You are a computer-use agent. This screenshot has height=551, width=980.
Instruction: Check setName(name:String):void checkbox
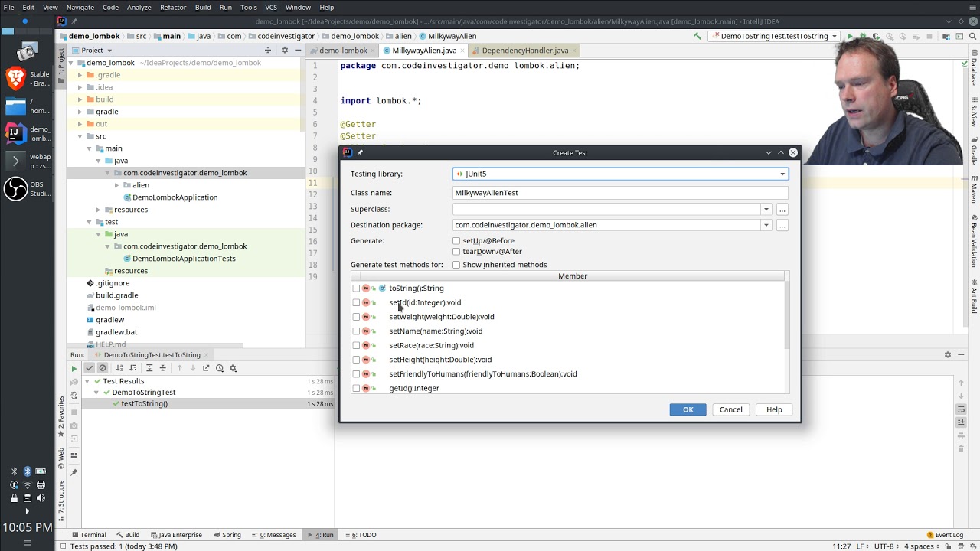pyautogui.click(x=356, y=331)
